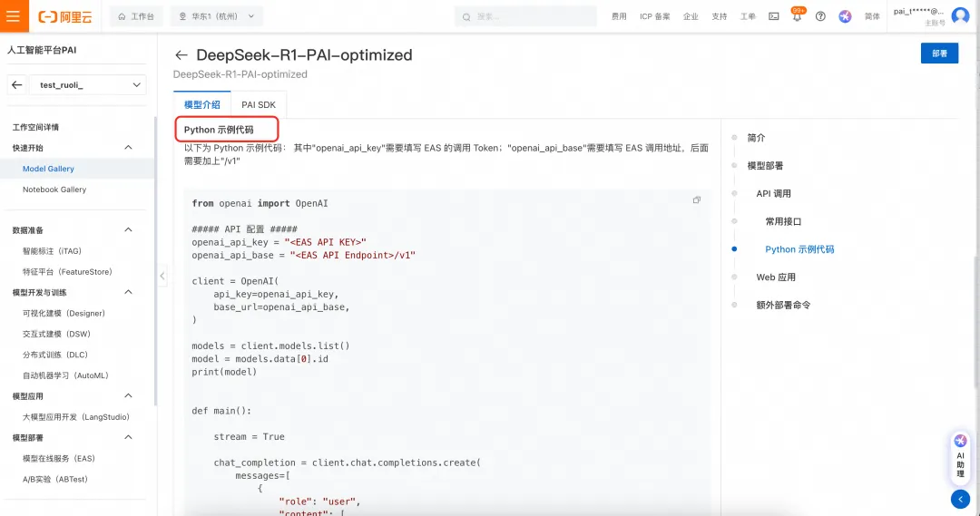980x516 pixels.
Task: Open 自动机器学习 (AutoML)
Action: coord(65,375)
